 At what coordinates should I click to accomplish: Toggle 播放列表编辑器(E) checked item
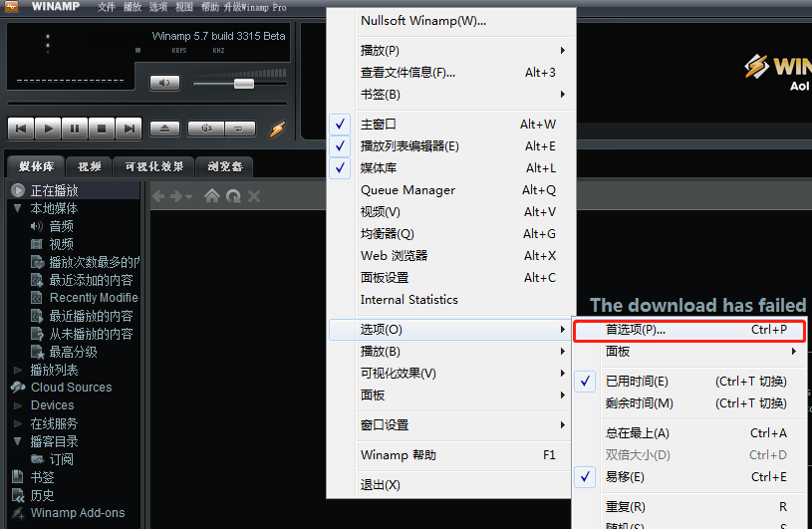450,146
